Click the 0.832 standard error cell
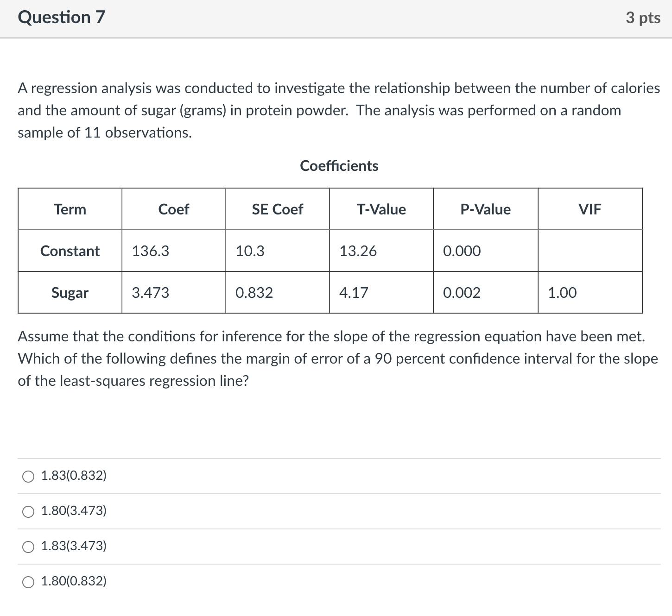Screen dimensions: 672x616 (254, 293)
